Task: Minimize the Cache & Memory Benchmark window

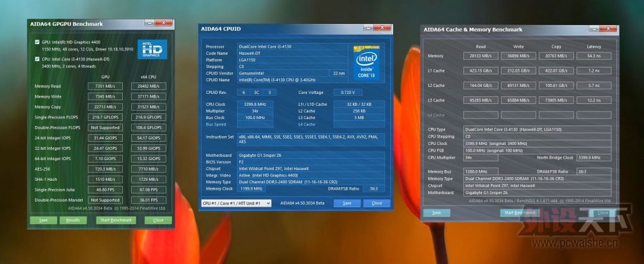Action: [x=594, y=29]
